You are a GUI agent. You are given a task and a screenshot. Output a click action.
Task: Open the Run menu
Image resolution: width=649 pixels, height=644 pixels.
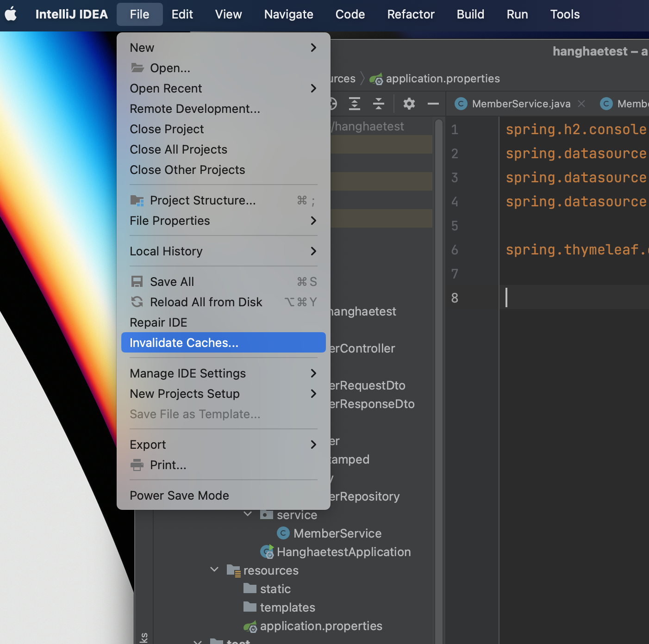coord(517,14)
